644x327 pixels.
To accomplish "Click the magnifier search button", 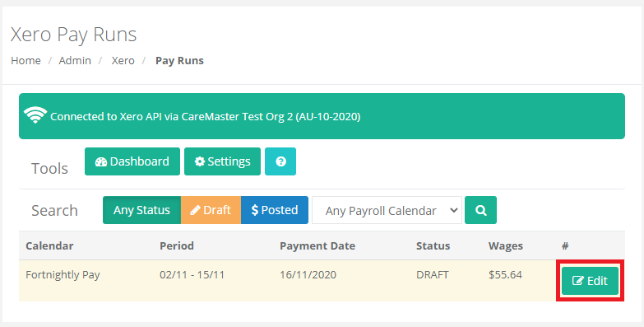I will (480, 210).
